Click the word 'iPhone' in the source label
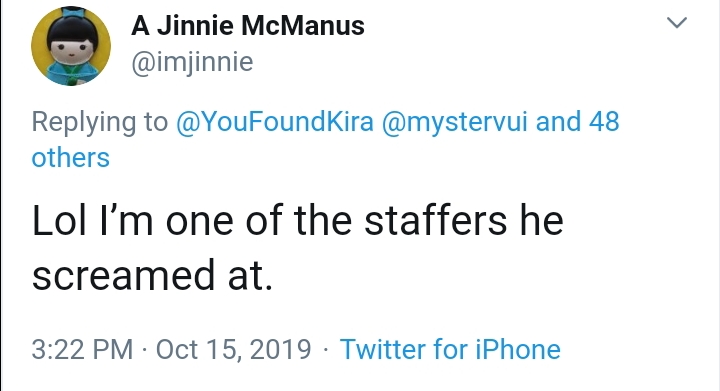 tap(518, 349)
